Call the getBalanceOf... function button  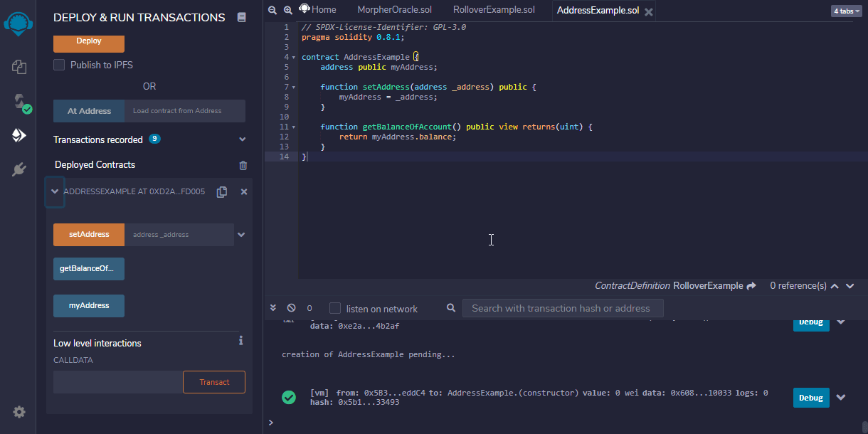click(x=89, y=269)
